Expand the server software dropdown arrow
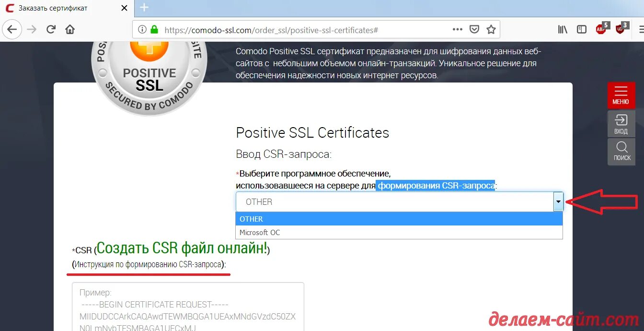The height and width of the screenshot is (331, 644). tap(558, 202)
